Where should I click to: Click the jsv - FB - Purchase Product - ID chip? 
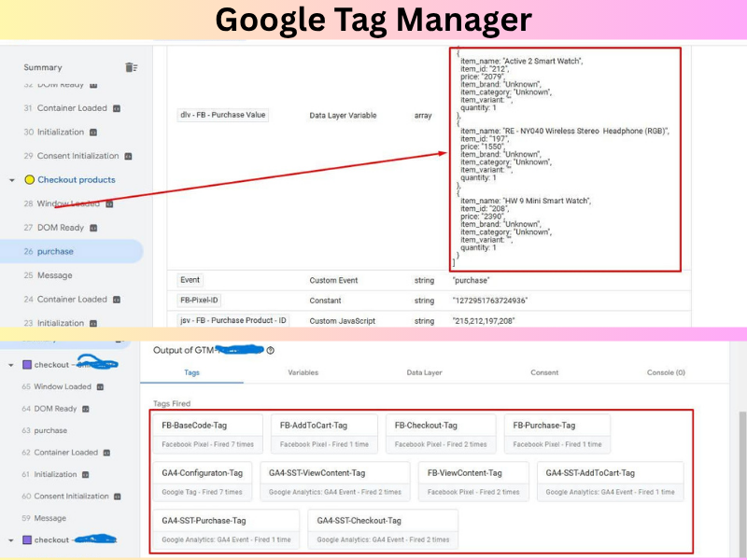tap(233, 320)
